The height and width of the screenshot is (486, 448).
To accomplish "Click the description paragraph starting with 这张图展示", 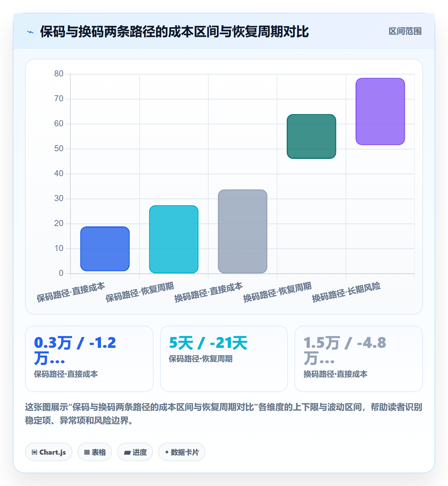I will (x=224, y=414).
